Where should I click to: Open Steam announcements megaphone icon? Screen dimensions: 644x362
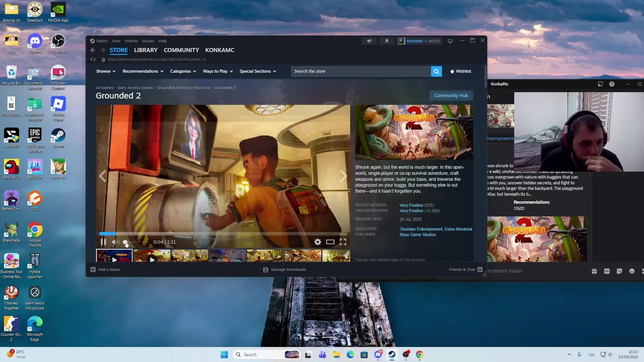coord(369,41)
